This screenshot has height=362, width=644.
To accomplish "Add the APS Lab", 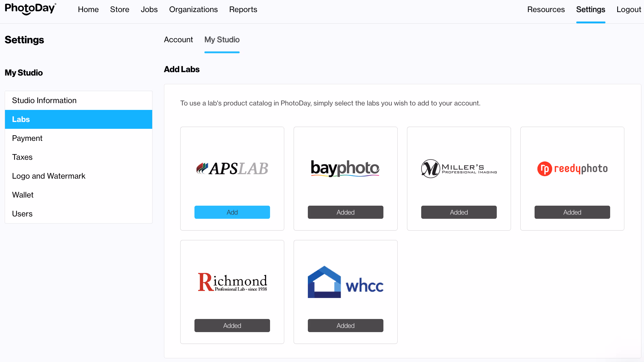I will 232,212.
